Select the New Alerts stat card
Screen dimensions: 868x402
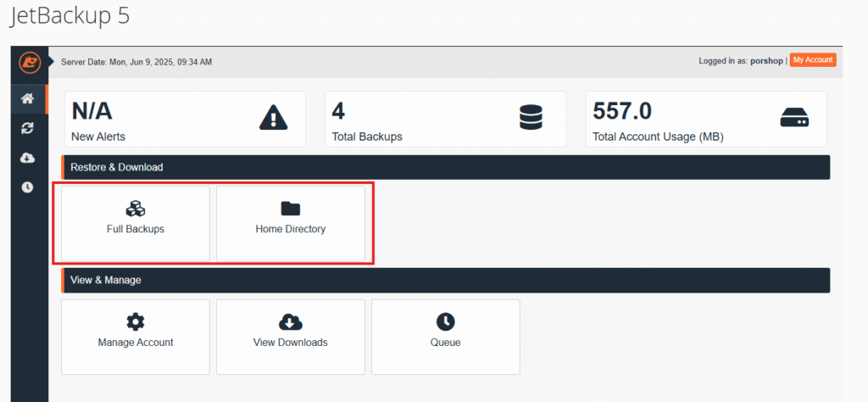point(185,119)
